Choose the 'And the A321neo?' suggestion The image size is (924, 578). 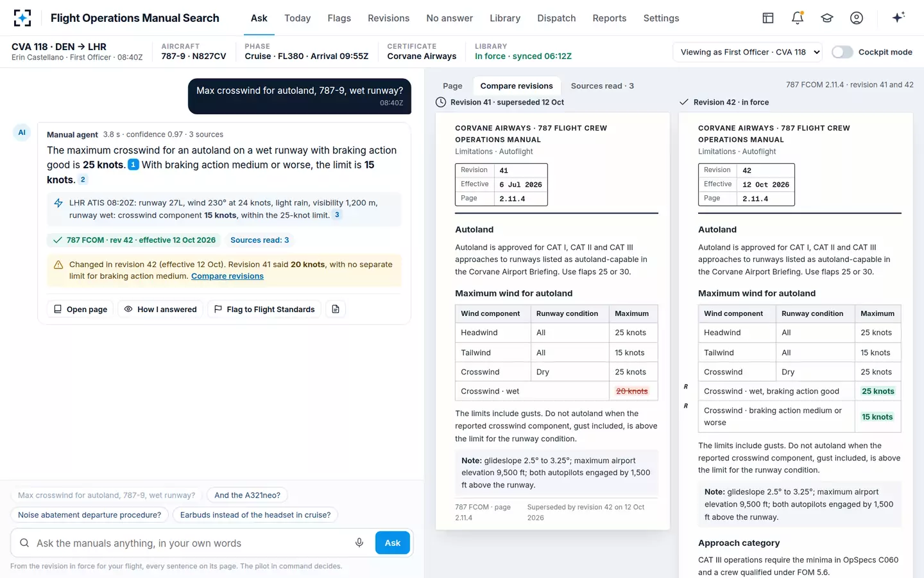coord(248,495)
